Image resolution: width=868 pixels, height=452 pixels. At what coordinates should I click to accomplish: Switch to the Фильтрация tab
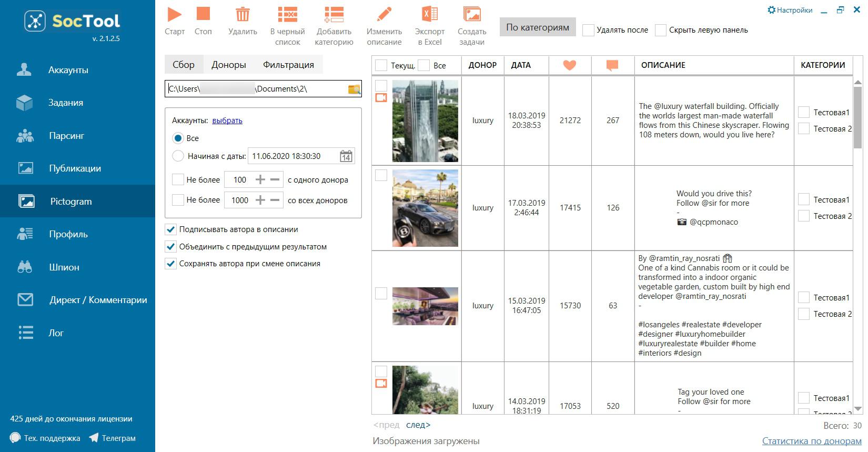pyautogui.click(x=288, y=65)
